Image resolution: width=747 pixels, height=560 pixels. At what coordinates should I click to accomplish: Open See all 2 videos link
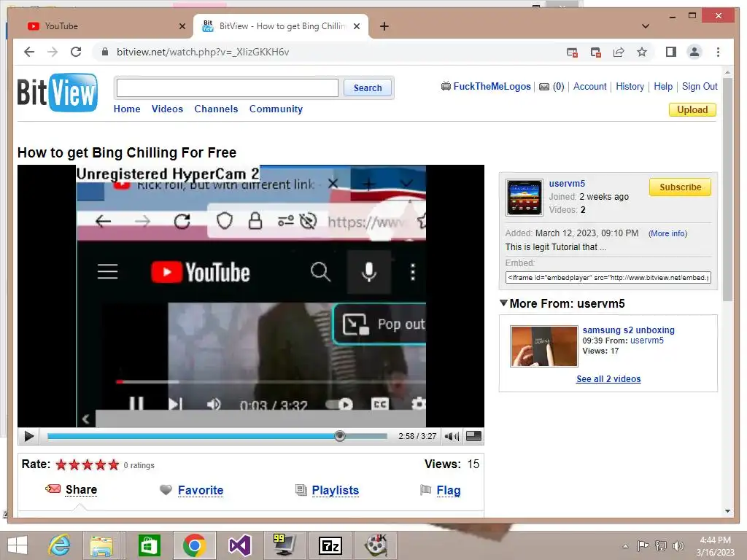click(608, 378)
